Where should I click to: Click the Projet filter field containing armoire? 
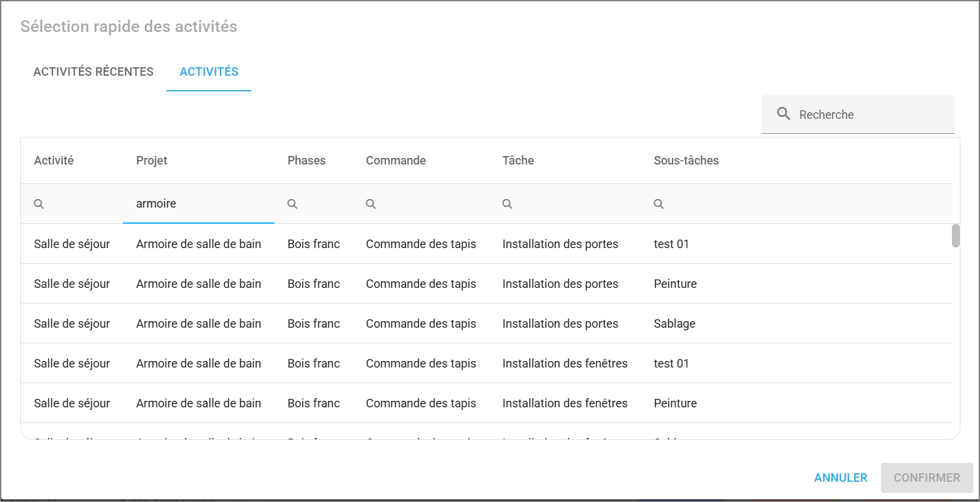[198, 204]
